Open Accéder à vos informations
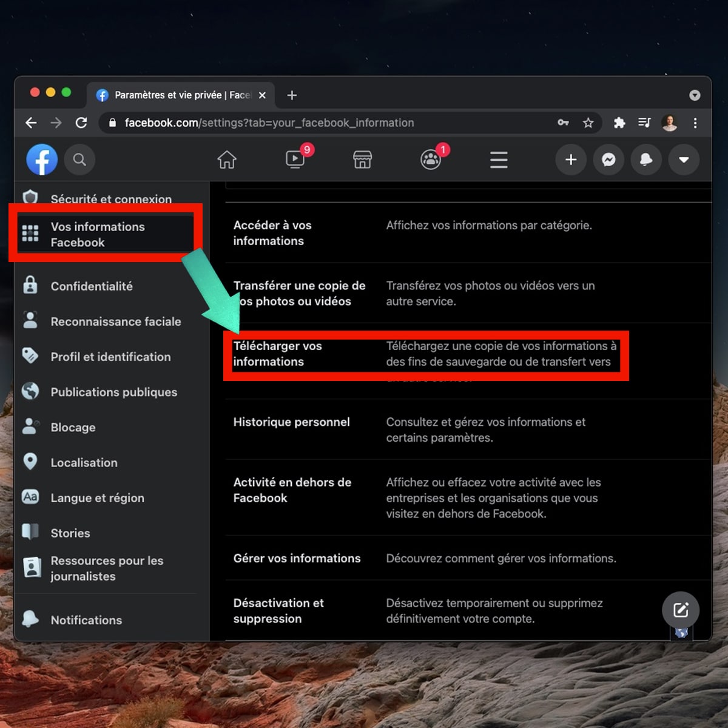 468,232
